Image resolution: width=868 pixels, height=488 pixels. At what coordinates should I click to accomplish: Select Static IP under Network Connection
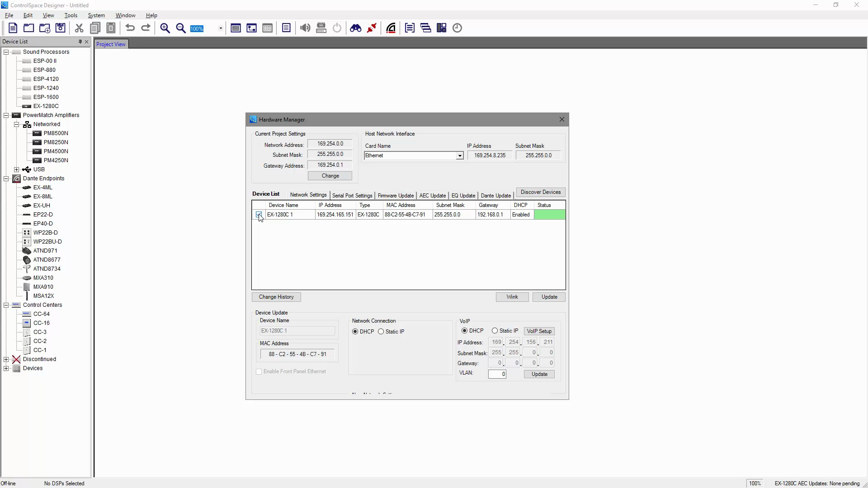(381, 332)
